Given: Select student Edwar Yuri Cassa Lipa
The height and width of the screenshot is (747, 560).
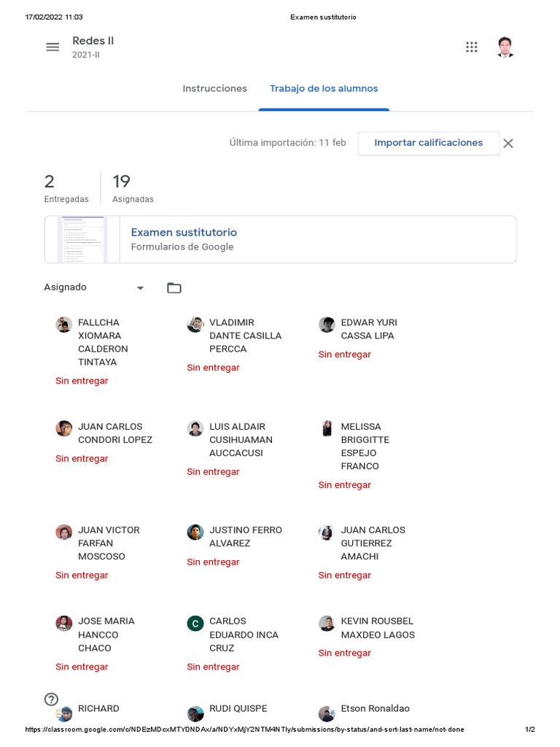Looking at the screenshot, I should [x=368, y=329].
